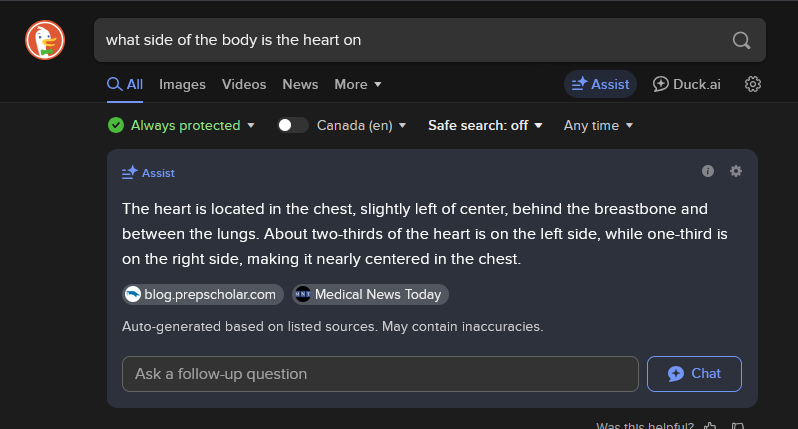Image resolution: width=798 pixels, height=429 pixels.
Task: Click the thumbs up feedback icon
Action: tap(710, 425)
